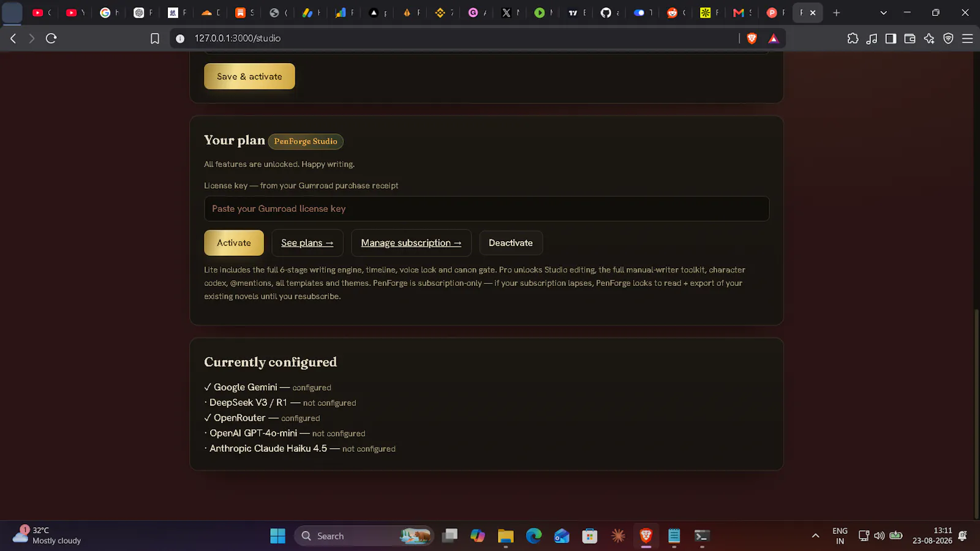This screenshot has width=980, height=551.
Task: Open the browser hamburger main menu
Action: coord(967,39)
